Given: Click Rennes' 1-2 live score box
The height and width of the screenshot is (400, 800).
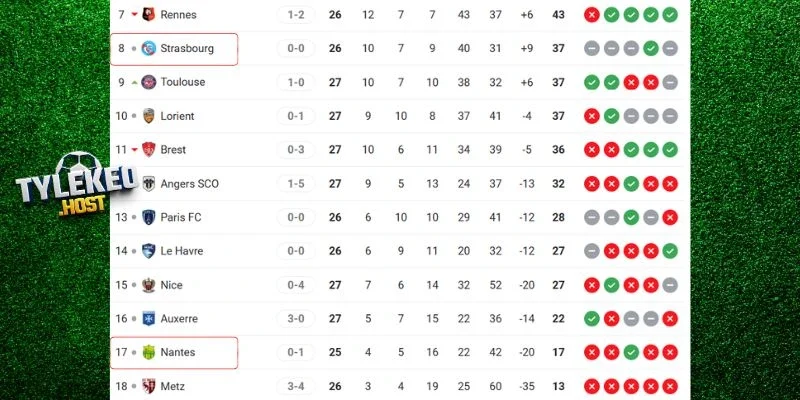Looking at the screenshot, I should [x=296, y=15].
